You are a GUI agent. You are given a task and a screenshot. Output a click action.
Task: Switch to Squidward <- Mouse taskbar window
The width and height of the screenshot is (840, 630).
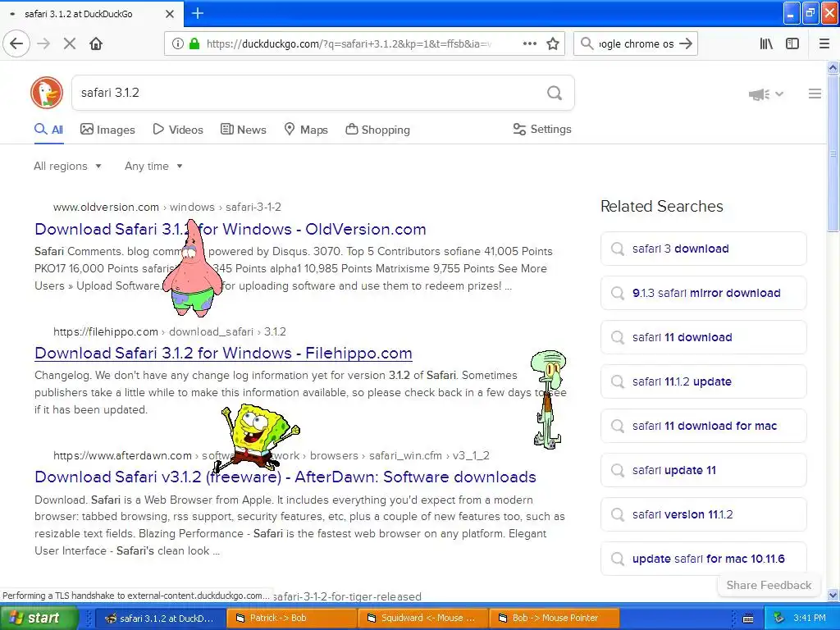pyautogui.click(x=422, y=619)
